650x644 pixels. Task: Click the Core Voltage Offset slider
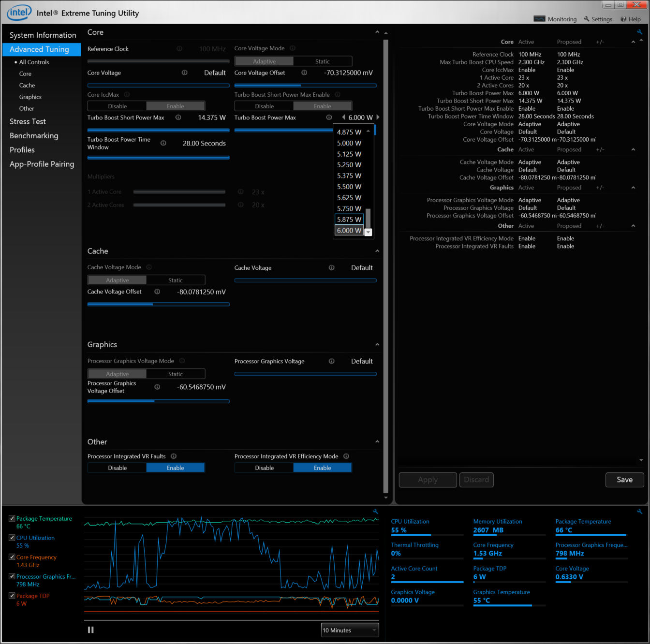click(305, 86)
